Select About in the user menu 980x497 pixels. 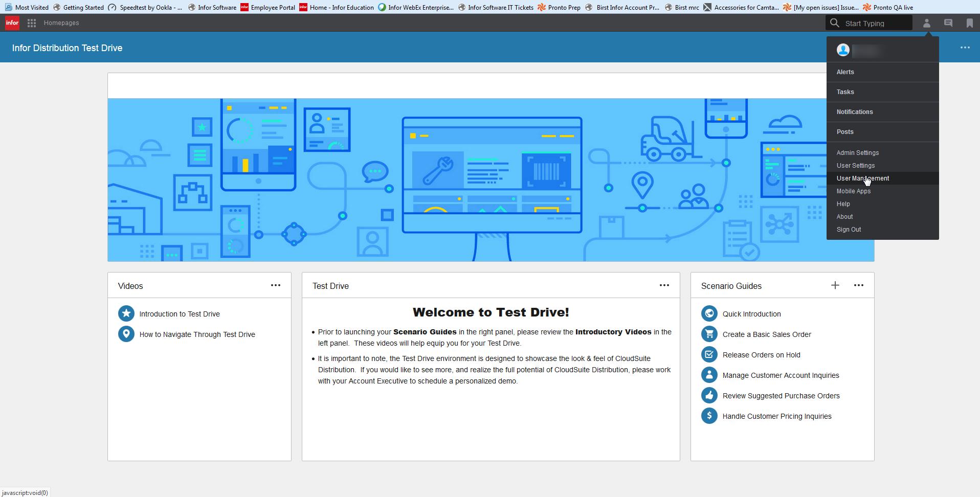pyautogui.click(x=883, y=217)
